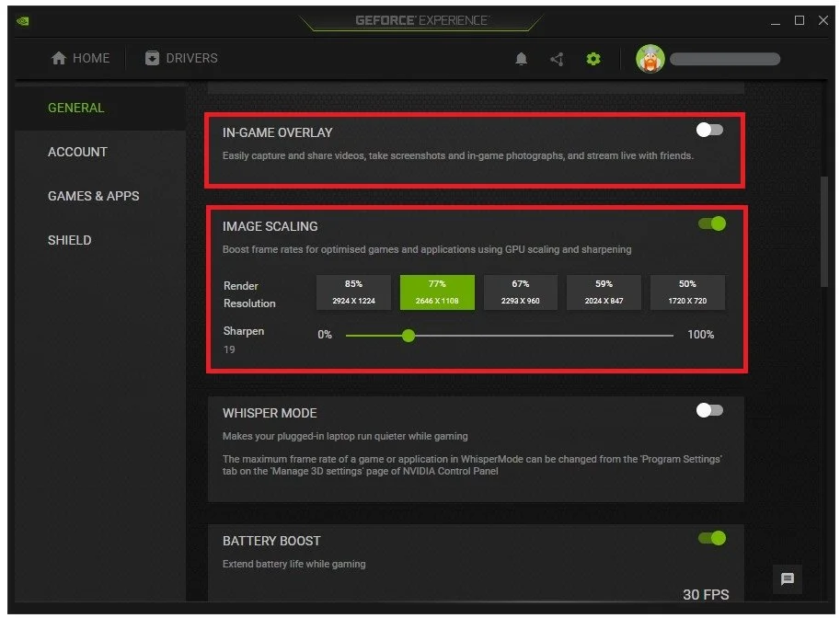
Task: Maximize the GeForce Experience window
Action: (x=799, y=20)
